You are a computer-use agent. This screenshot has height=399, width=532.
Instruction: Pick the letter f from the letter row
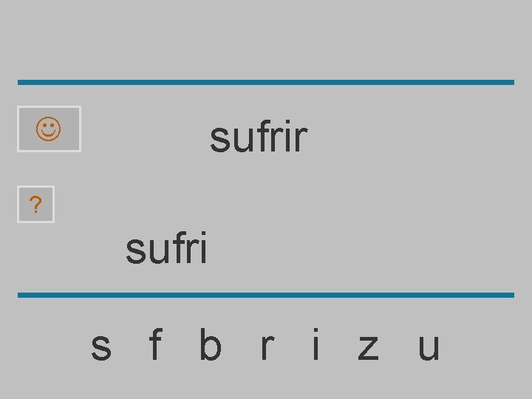pos(155,344)
